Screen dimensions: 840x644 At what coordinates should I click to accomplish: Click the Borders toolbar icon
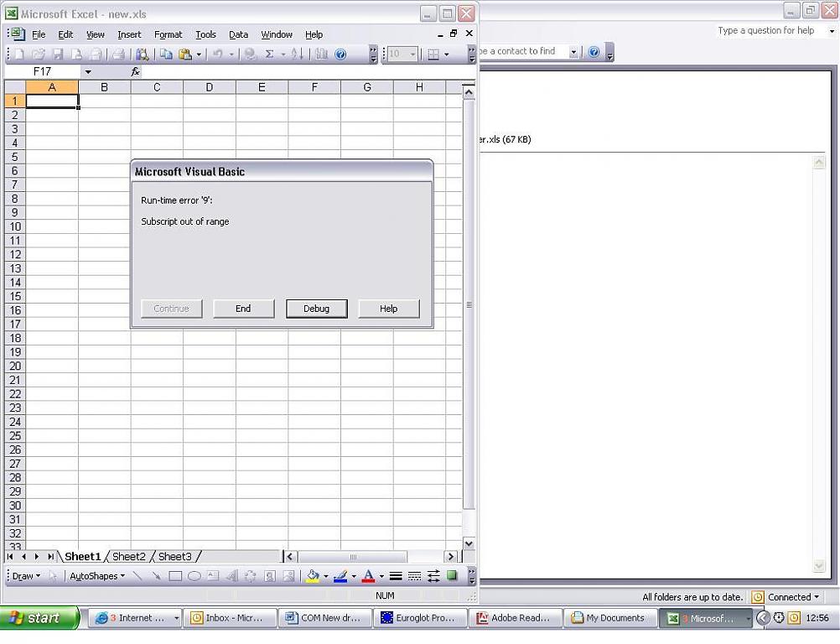tap(433, 55)
